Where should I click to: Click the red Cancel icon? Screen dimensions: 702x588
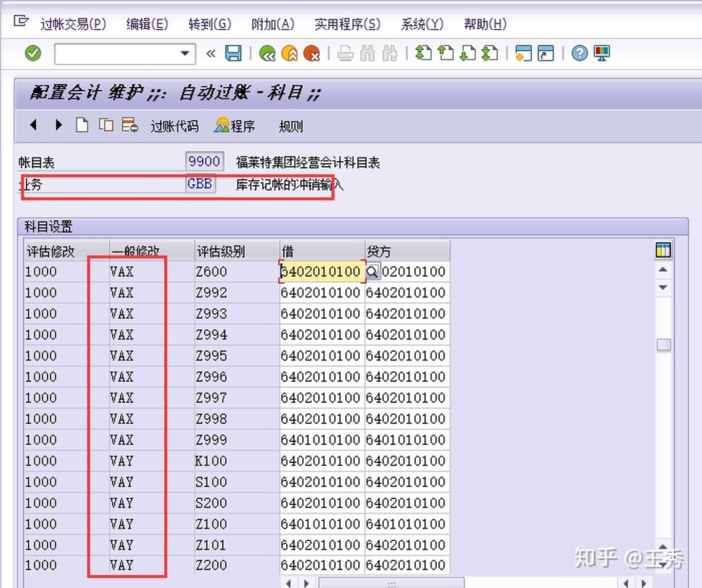312,54
